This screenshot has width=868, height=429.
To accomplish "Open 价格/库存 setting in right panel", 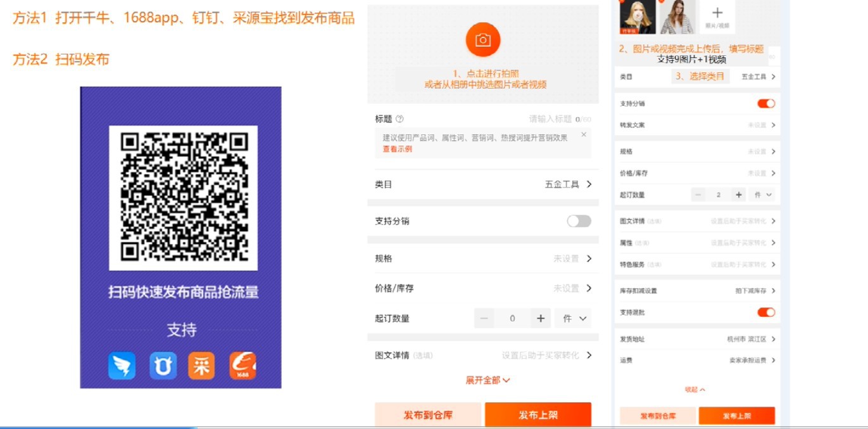I will click(697, 173).
